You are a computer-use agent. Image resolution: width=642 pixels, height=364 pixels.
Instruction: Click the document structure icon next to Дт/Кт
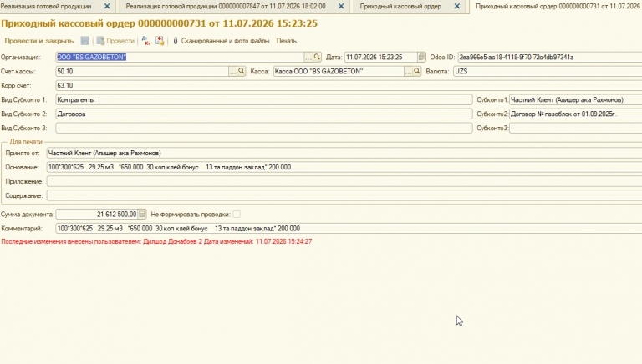pos(160,41)
